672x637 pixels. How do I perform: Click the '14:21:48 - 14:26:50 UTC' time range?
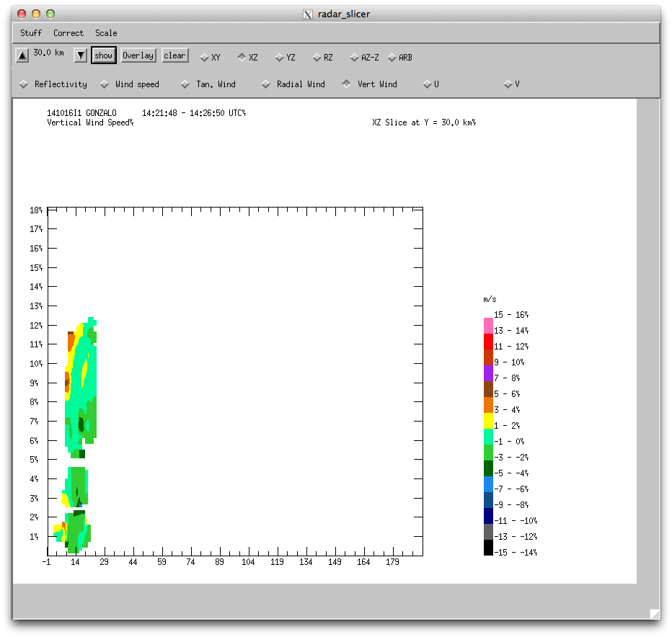point(194,113)
